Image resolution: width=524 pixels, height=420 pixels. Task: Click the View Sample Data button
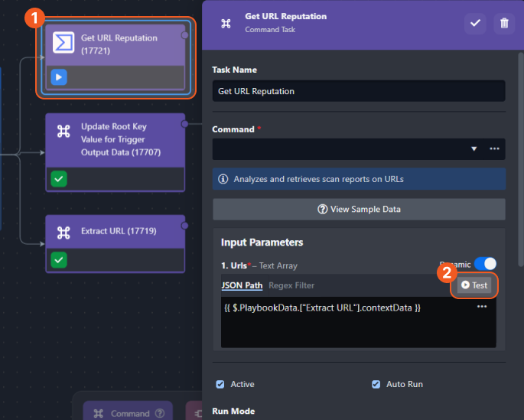(359, 209)
